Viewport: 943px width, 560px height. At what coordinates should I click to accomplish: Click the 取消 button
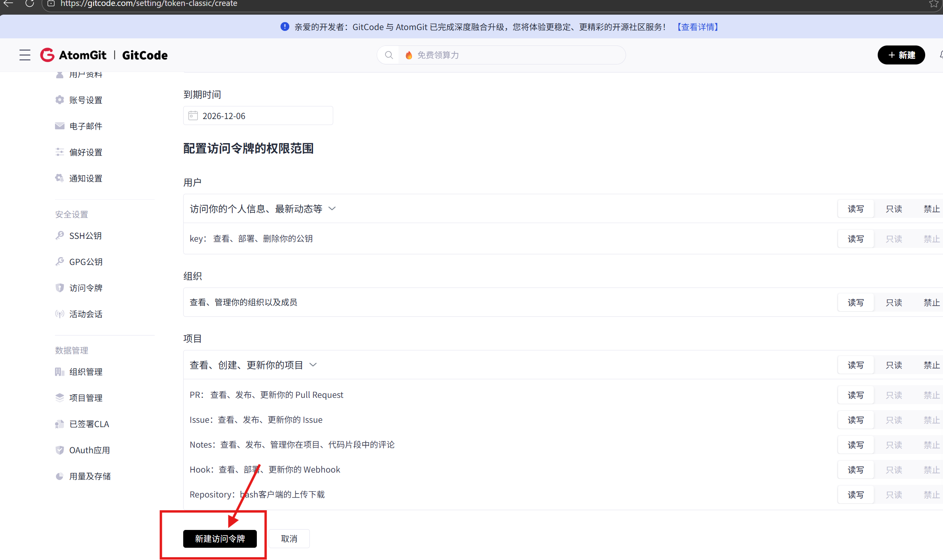click(289, 539)
